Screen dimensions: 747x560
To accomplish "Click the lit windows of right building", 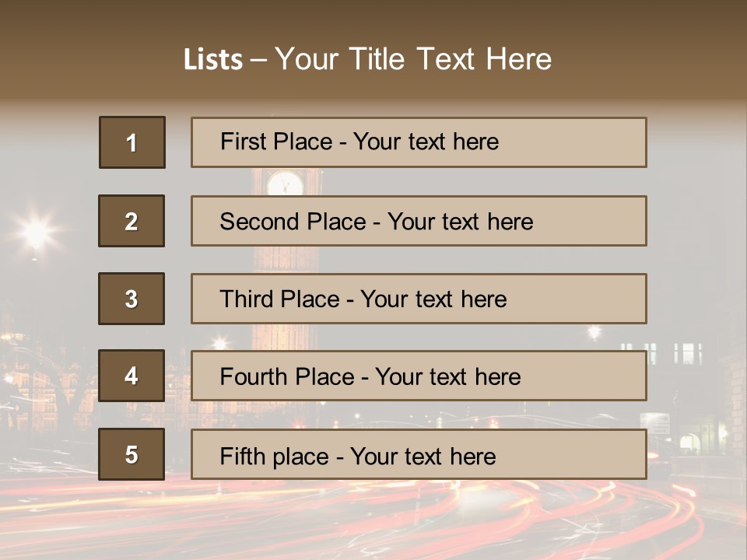I will (x=662, y=353).
